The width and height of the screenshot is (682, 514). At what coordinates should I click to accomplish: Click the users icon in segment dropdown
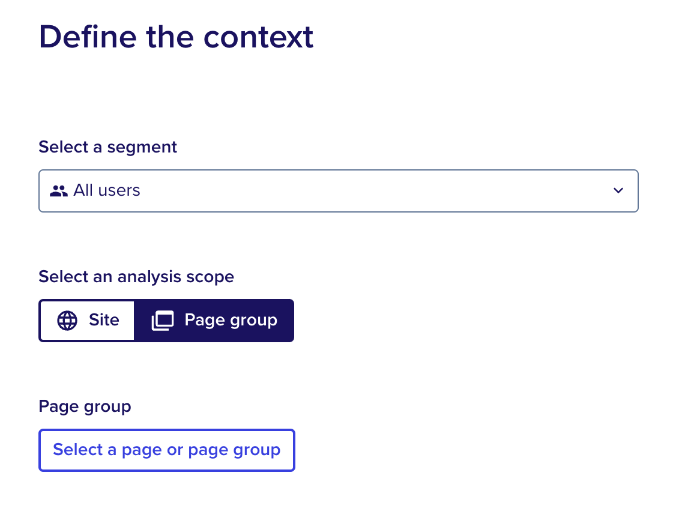(x=59, y=190)
